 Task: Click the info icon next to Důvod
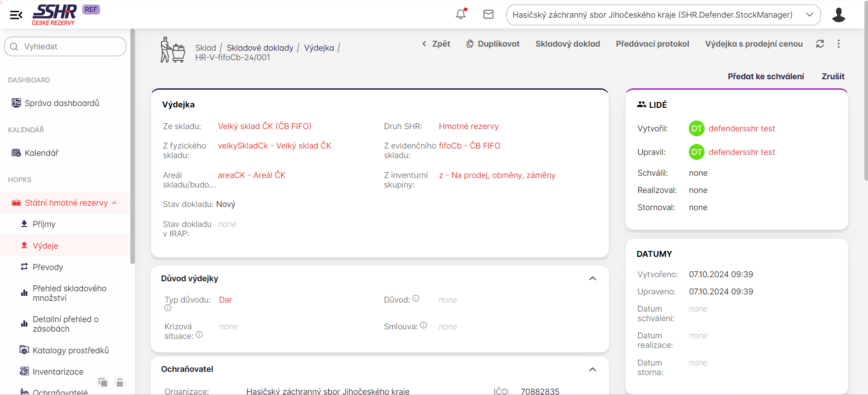point(416,299)
